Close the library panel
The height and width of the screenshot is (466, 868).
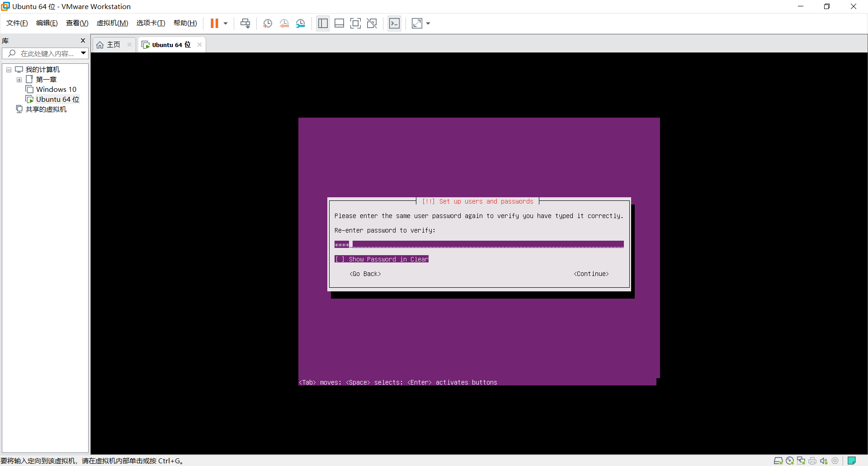pyautogui.click(x=83, y=41)
